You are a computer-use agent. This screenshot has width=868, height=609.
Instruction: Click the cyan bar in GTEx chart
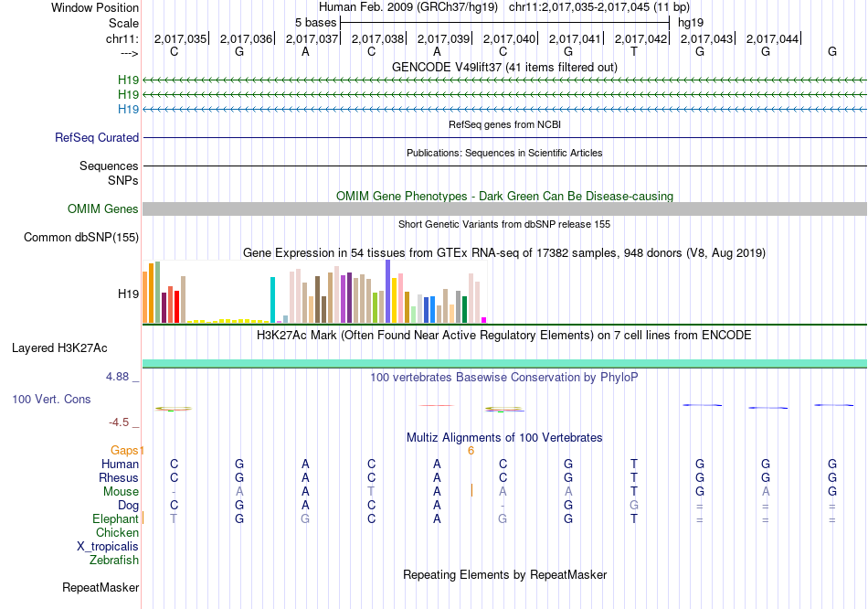pos(272,300)
